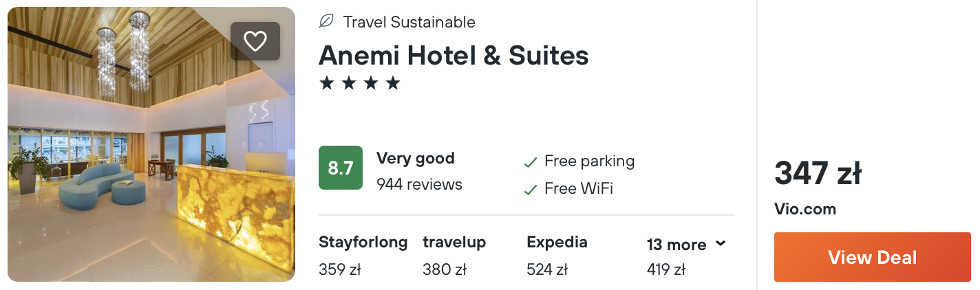Save hotel with the heart icon
Image resolution: width=980 pixels, height=290 pixels.
[x=255, y=41]
